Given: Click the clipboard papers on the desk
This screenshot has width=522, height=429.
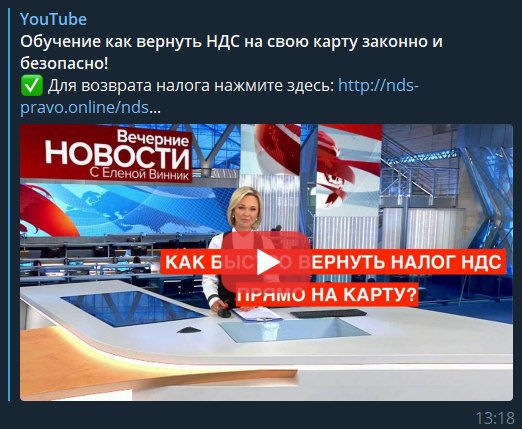Looking at the screenshot, I should 257,314.
